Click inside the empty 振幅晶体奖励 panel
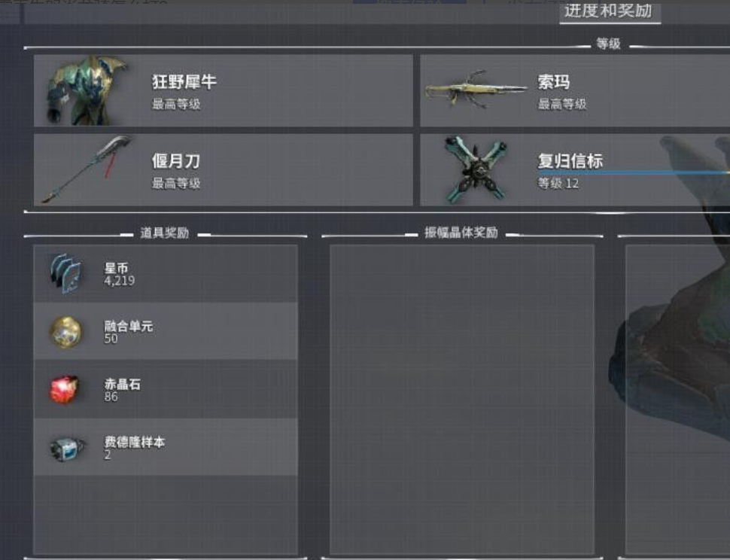Screen dimensions: 730x560 (x=462, y=399)
